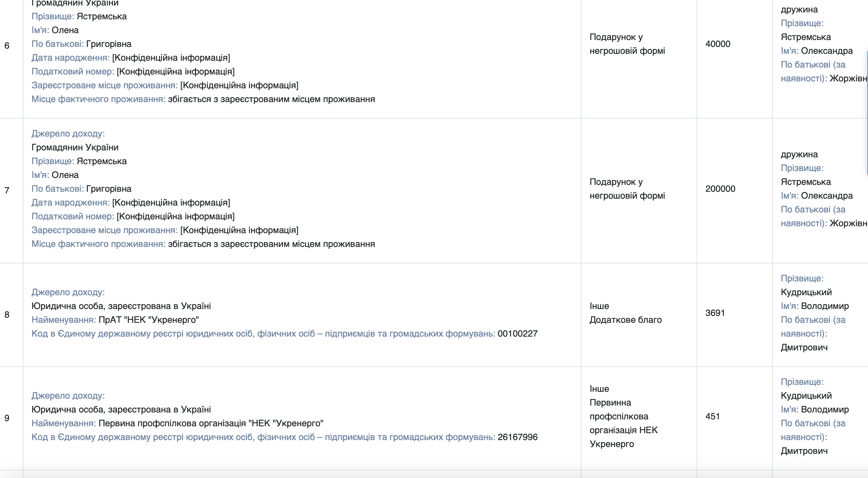The image size is (868, 478).
Task: Click "Джерело доходу:" label in row 8
Action: [68, 292]
